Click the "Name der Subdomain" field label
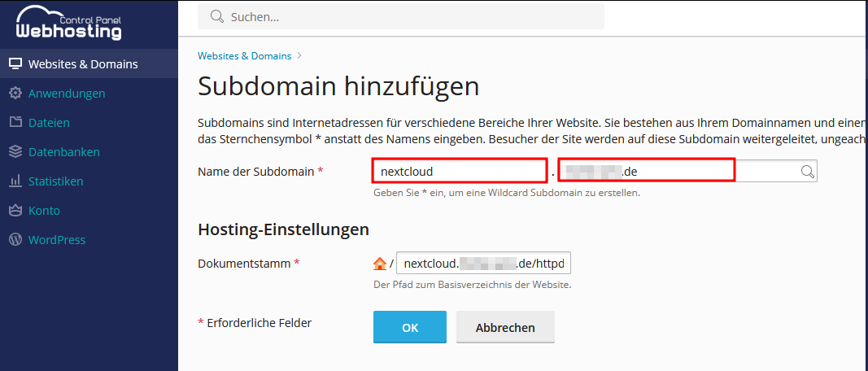This screenshot has width=868, height=371. [x=256, y=172]
